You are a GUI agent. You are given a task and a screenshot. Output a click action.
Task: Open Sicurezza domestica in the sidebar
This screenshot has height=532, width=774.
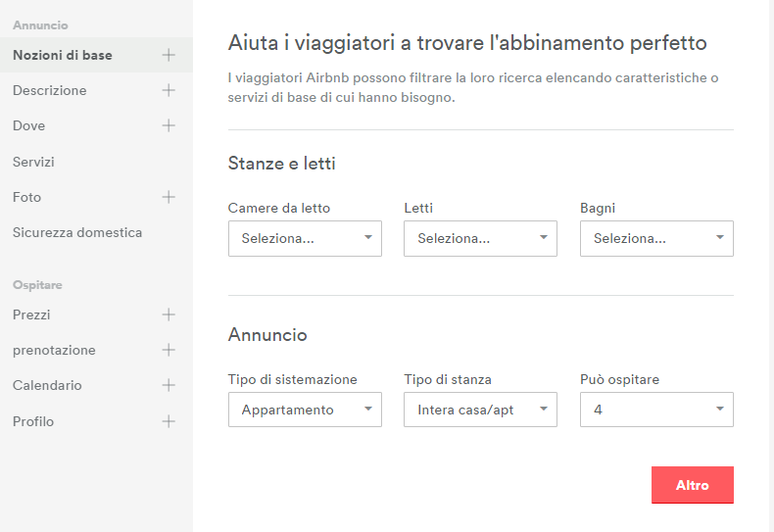[x=77, y=232]
